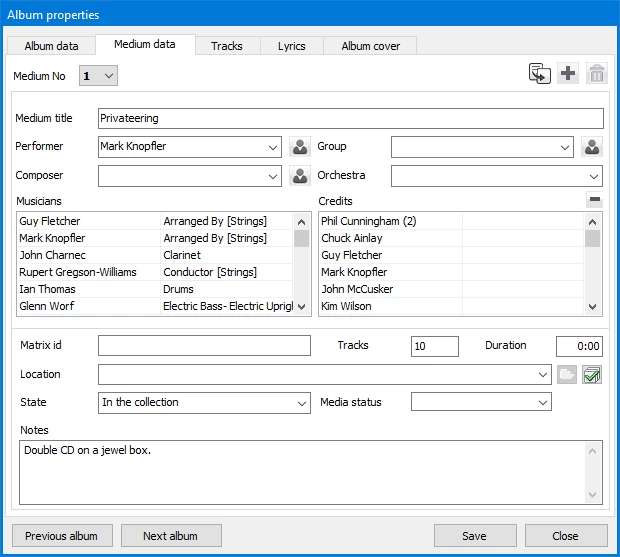This screenshot has width=620, height=557.
Task: Open person editor next to Performer field
Action: click(300, 147)
